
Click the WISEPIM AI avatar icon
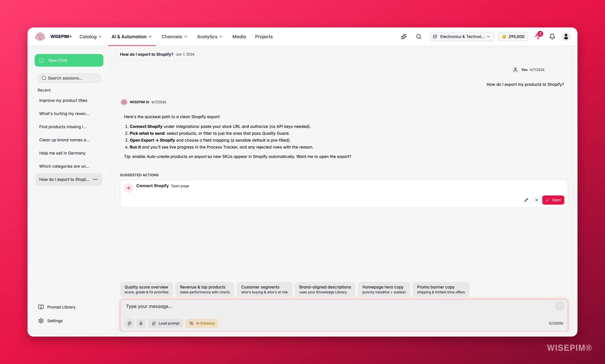point(124,102)
